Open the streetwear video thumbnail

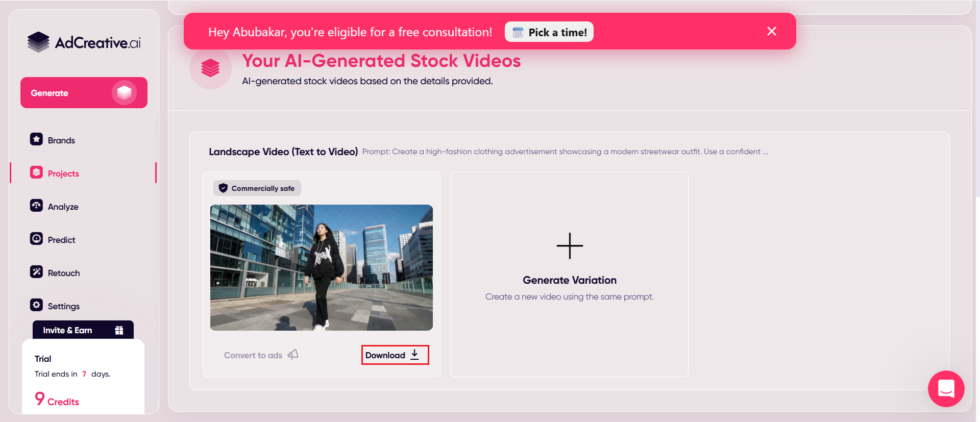coord(322,267)
